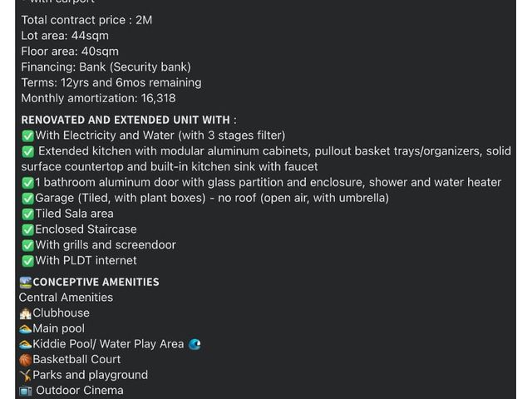Click the clubhouse building emoji
This screenshot has width=532, height=399.
26,313
